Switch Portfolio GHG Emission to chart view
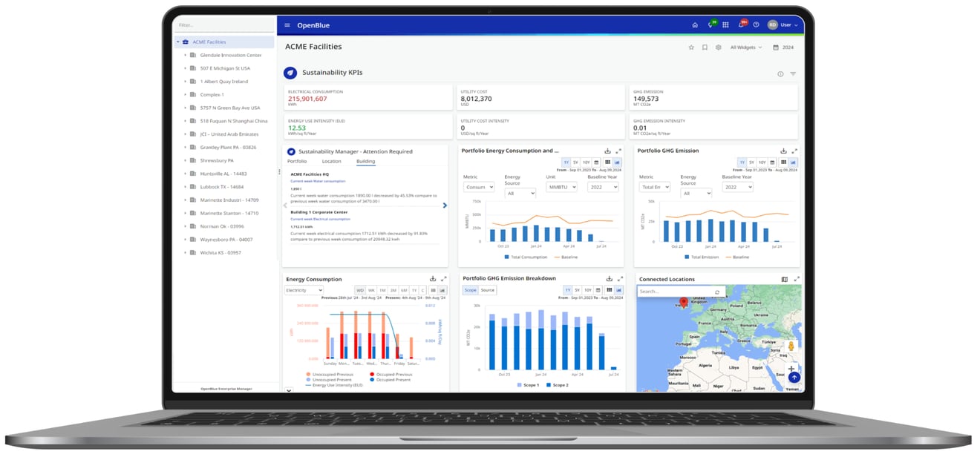 pyautogui.click(x=793, y=162)
